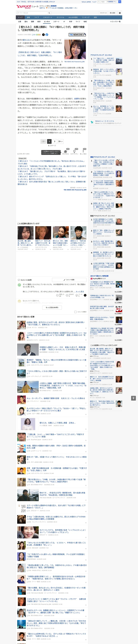Open マイページ link
The width and height of the screenshot is (138, 644).
(x=103, y=13)
